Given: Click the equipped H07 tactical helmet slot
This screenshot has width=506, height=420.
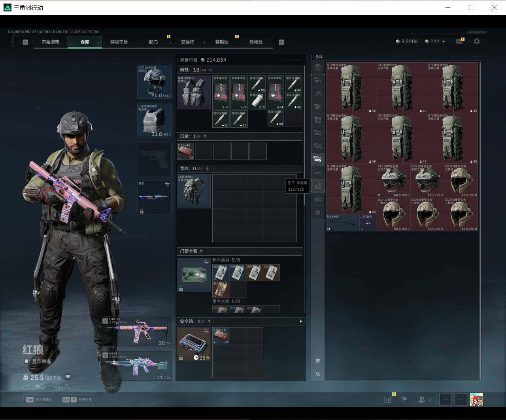Looking at the screenshot, I should coord(154,82).
